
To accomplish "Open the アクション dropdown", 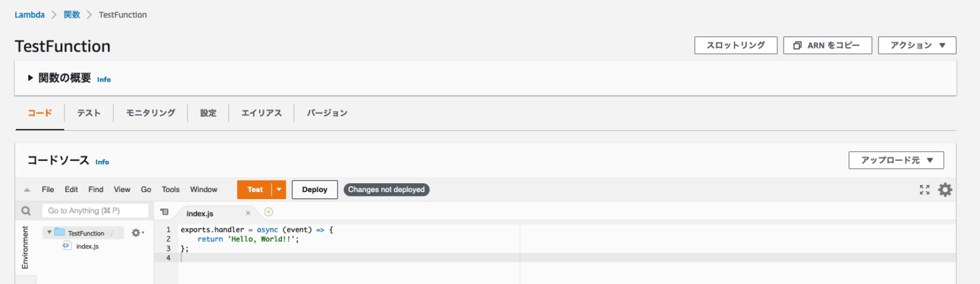I will [x=917, y=45].
